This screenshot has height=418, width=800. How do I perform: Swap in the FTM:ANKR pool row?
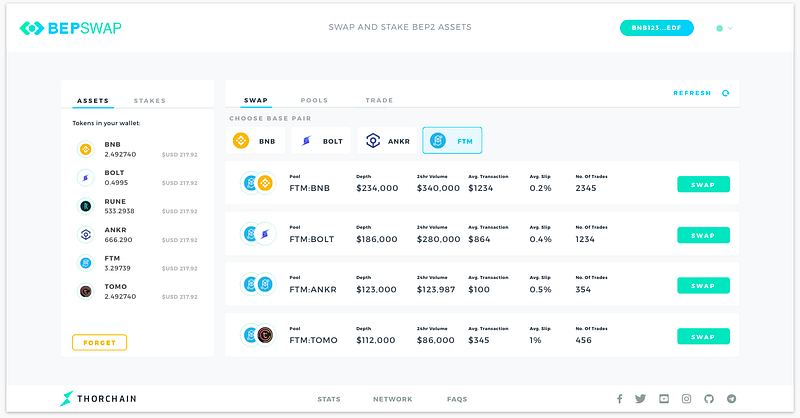(x=703, y=285)
